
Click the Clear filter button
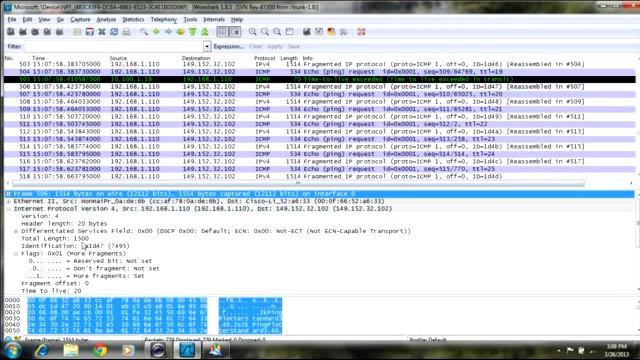(256, 47)
